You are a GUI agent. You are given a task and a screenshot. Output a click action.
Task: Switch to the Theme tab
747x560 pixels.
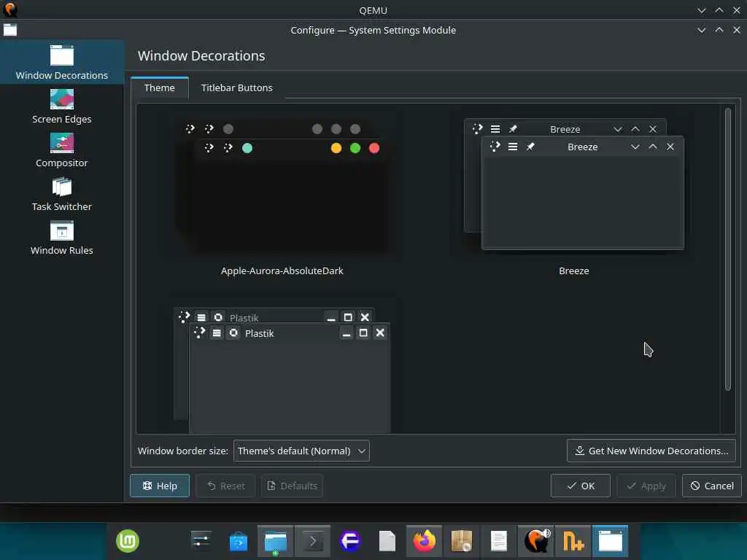tap(160, 87)
